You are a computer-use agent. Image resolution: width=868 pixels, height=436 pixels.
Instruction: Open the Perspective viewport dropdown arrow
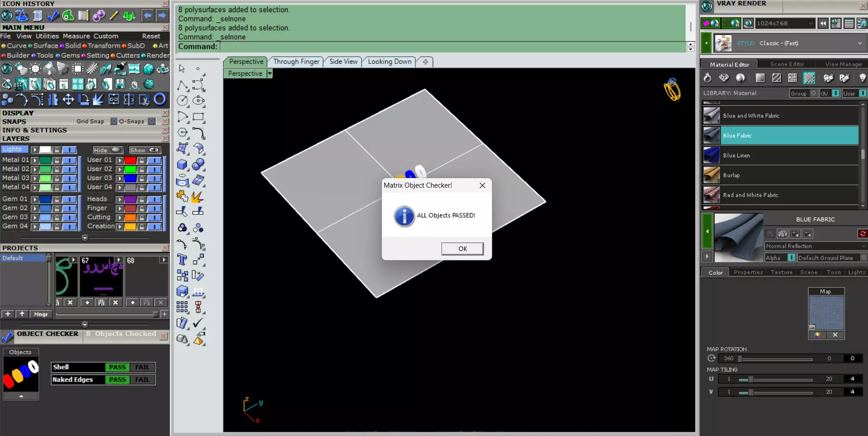click(270, 73)
